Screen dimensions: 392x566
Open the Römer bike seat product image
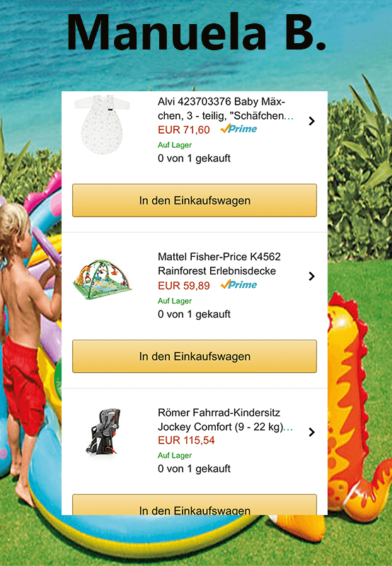(103, 432)
